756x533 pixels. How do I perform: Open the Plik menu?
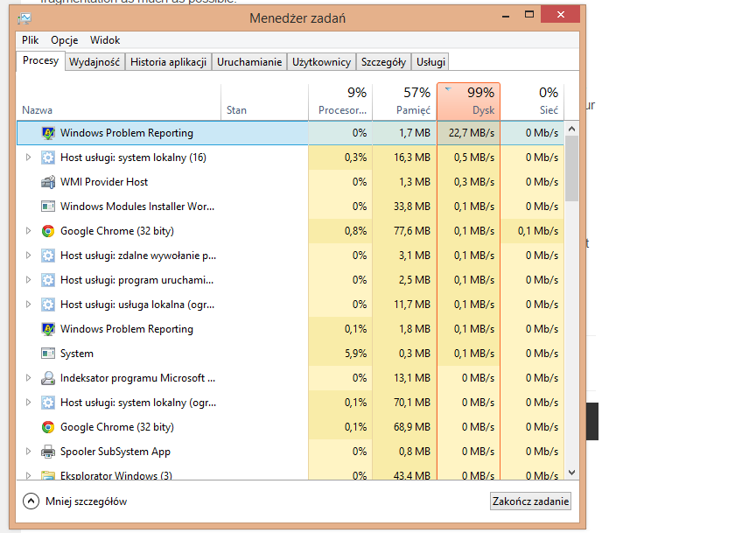click(30, 40)
